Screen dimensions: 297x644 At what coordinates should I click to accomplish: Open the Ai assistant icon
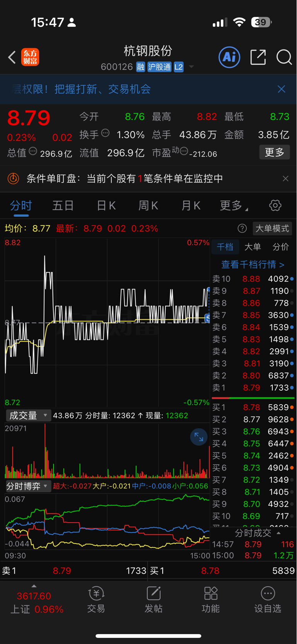pos(229,57)
